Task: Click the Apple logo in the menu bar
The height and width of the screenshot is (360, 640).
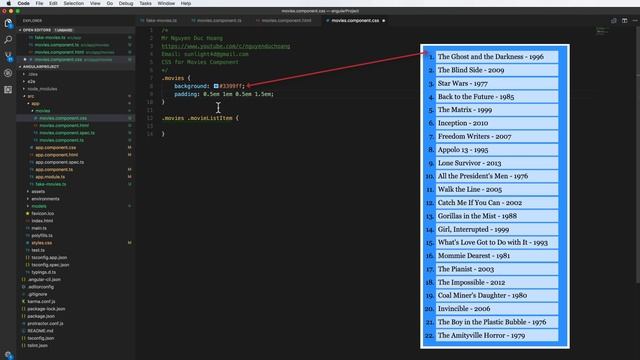Action: 8,3
